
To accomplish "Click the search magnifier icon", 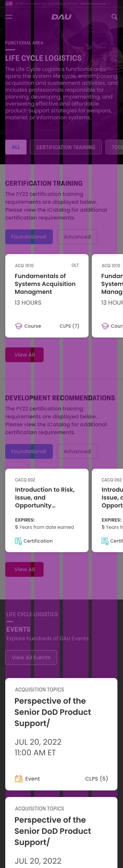I will [114, 16].
